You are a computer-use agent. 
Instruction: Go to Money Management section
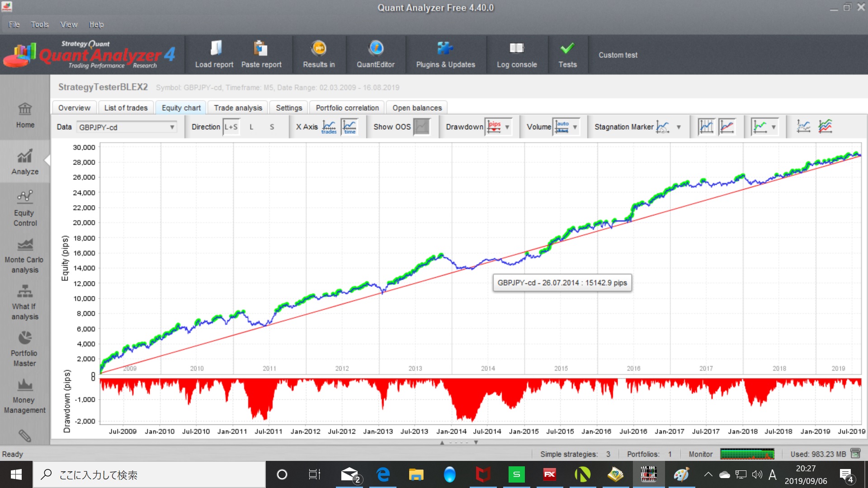(25, 396)
